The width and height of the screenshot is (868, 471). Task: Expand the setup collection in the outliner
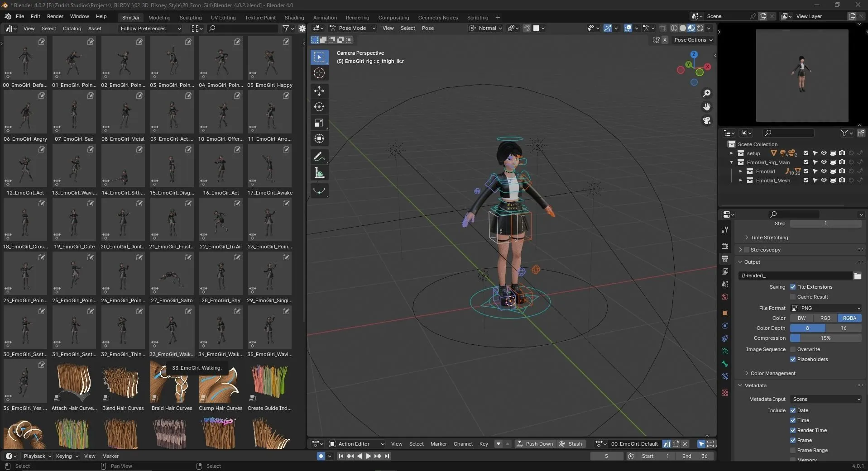(x=731, y=153)
